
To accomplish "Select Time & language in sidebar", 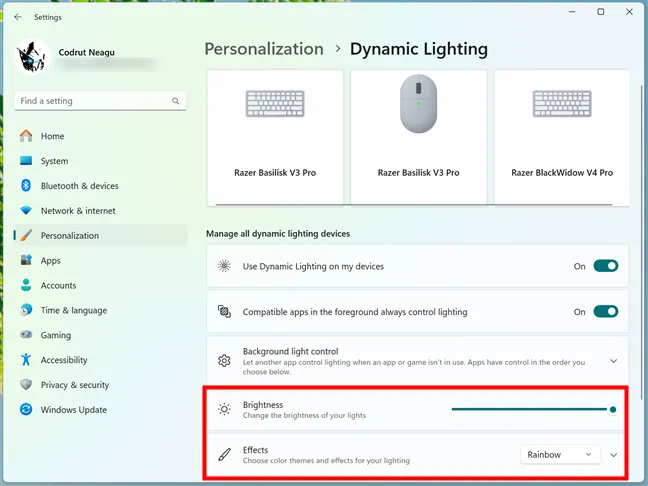I will pyautogui.click(x=73, y=310).
